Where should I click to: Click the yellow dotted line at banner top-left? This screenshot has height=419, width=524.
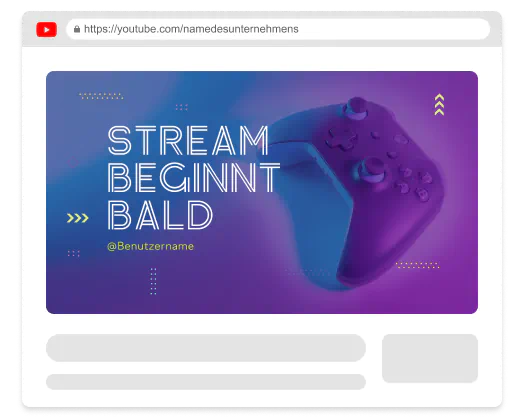click(101, 96)
